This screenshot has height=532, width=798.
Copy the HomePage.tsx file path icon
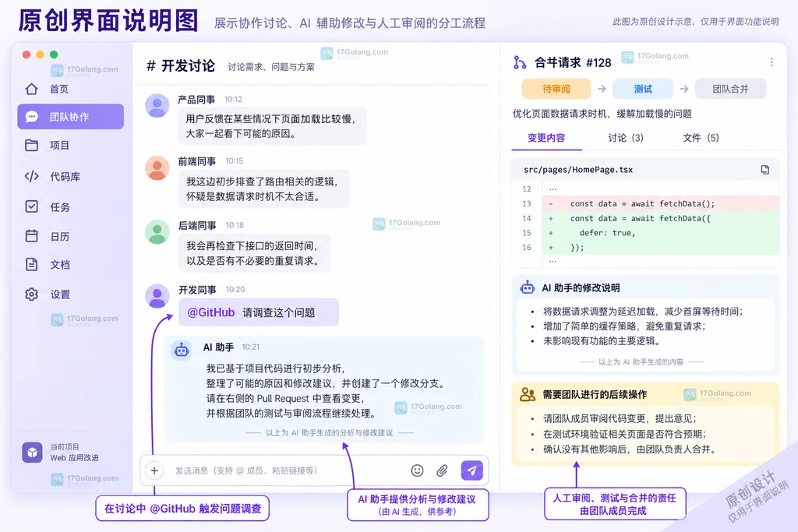(x=765, y=170)
